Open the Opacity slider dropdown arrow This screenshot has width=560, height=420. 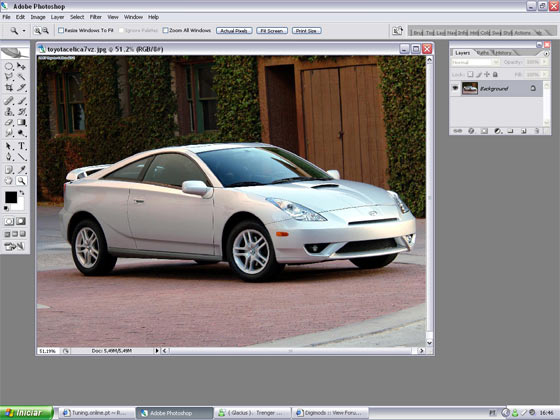click(x=545, y=62)
